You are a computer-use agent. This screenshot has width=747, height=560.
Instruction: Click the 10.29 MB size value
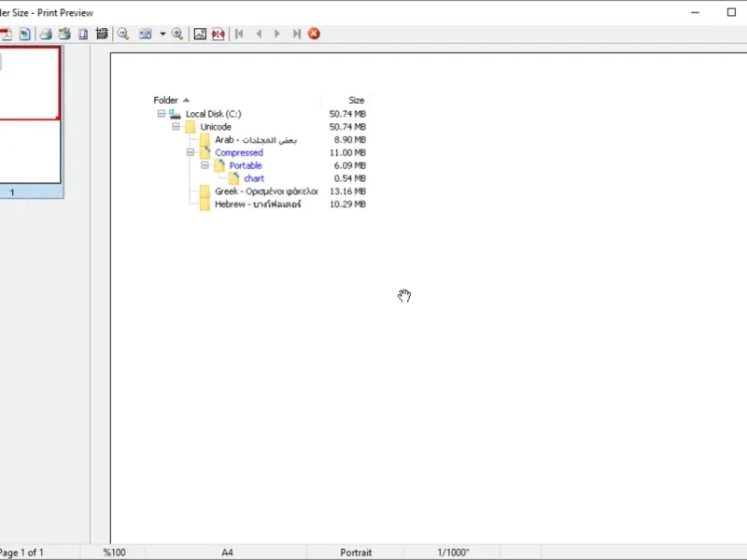tap(347, 203)
